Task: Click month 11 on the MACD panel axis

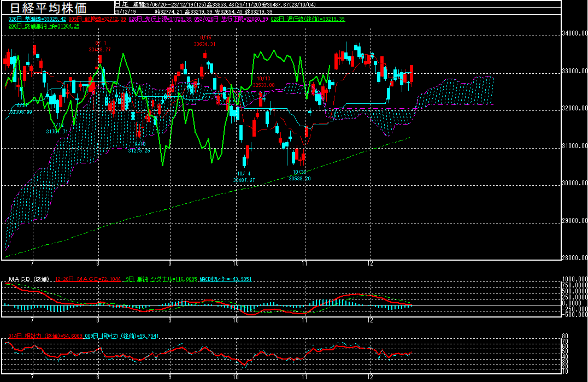Action: click(x=304, y=320)
